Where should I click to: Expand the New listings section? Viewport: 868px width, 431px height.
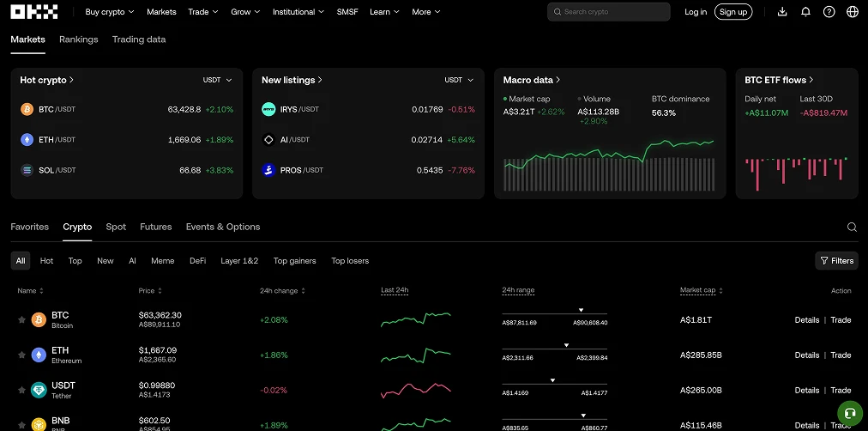(292, 80)
